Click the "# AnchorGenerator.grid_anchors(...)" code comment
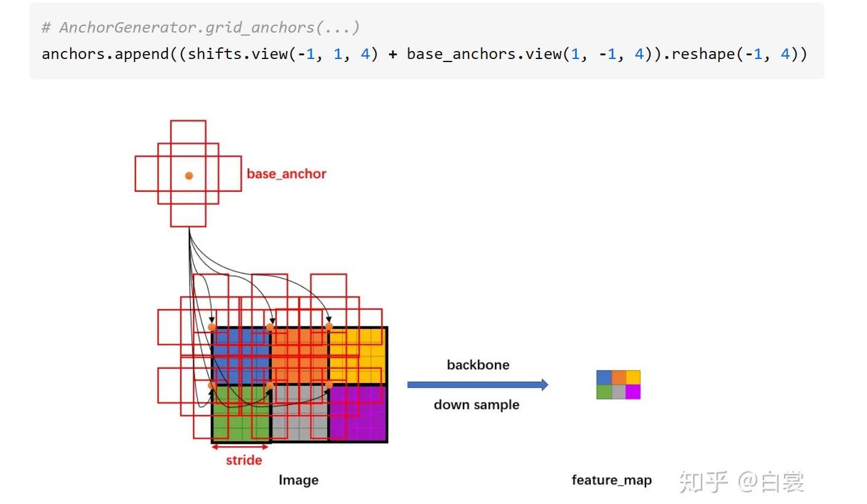 pos(200,28)
